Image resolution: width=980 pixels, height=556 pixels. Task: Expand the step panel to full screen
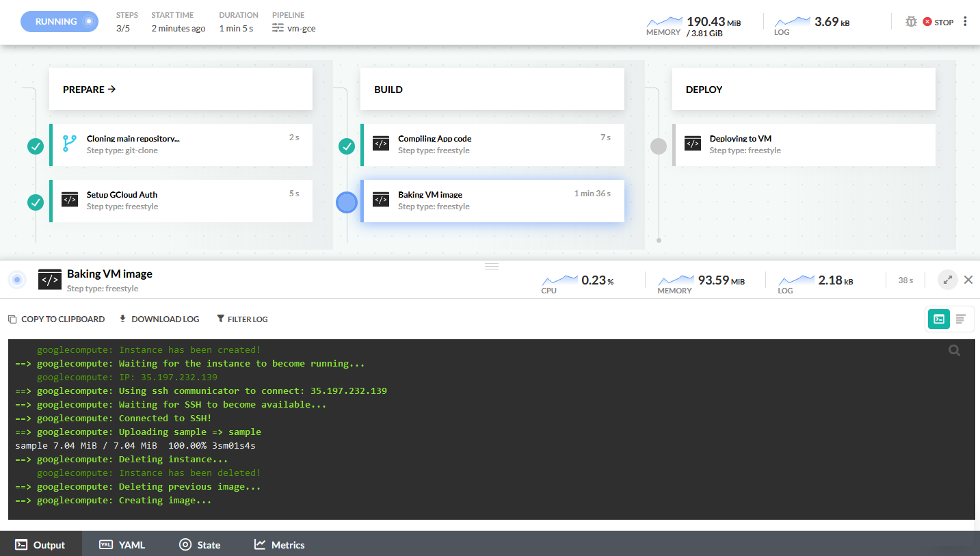pyautogui.click(x=947, y=280)
